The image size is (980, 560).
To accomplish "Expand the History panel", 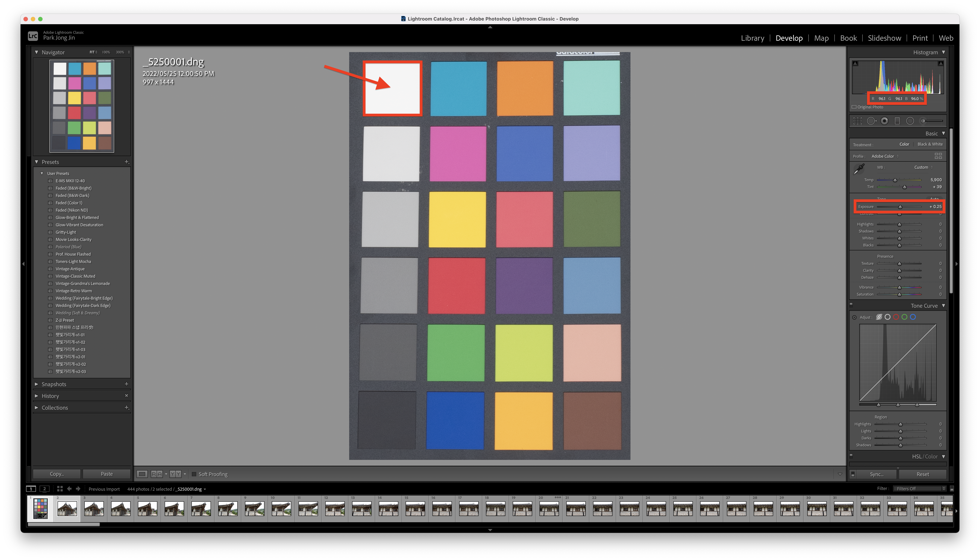I will (x=36, y=396).
